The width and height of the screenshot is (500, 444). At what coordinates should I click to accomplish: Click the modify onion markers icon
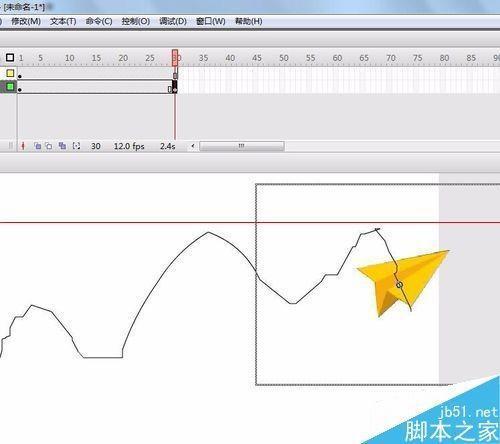tap(76, 146)
